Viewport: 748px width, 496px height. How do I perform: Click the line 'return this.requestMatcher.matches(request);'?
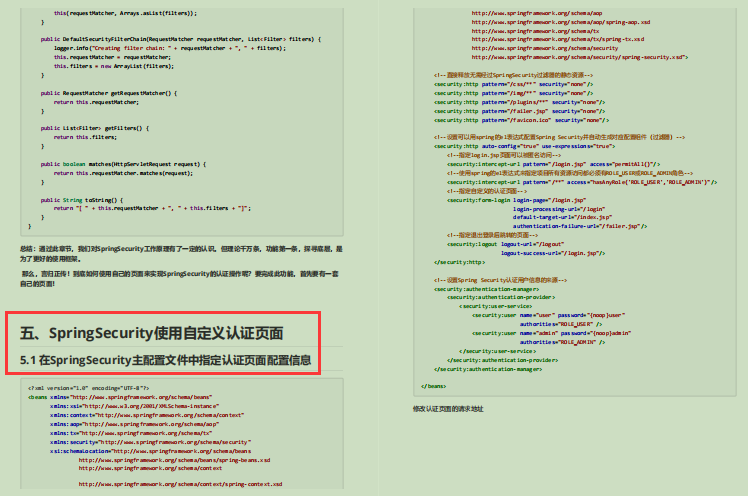pos(124,173)
